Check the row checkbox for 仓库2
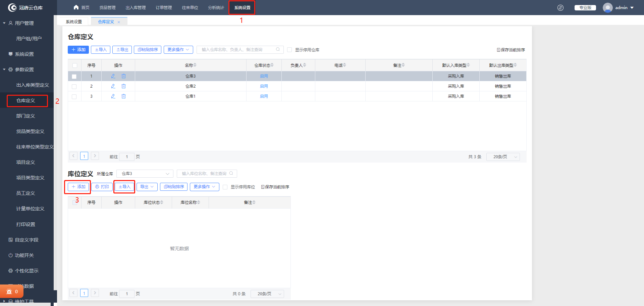Viewport: 644px width, 306px height. coord(74,87)
